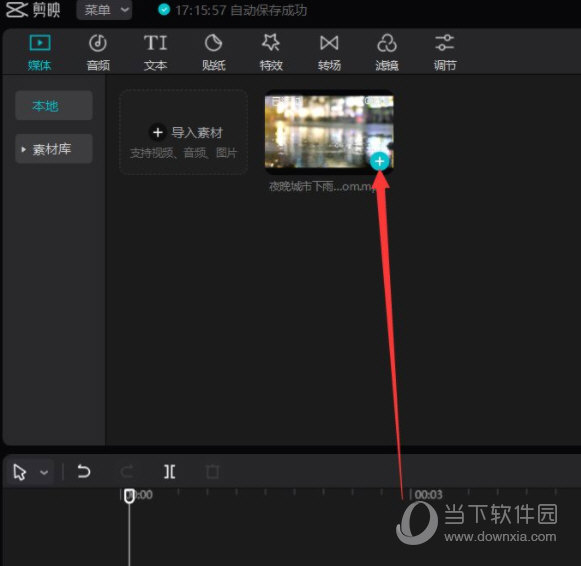Open the 转场 (Transitions) tab
581x566 pixels.
(x=329, y=53)
